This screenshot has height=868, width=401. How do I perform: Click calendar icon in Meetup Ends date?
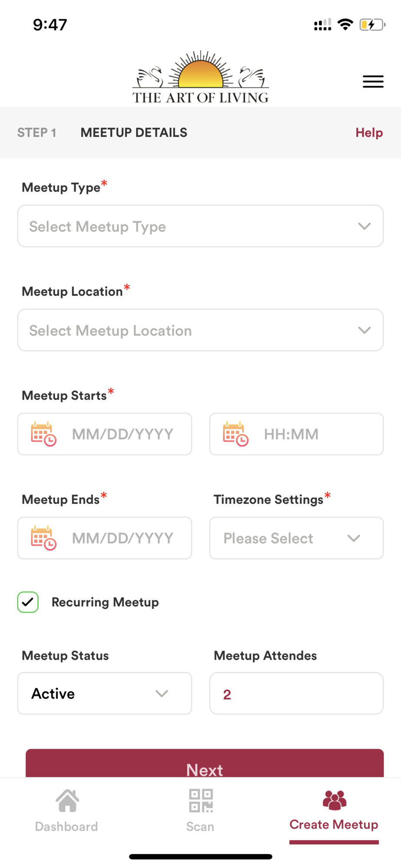pyautogui.click(x=43, y=538)
